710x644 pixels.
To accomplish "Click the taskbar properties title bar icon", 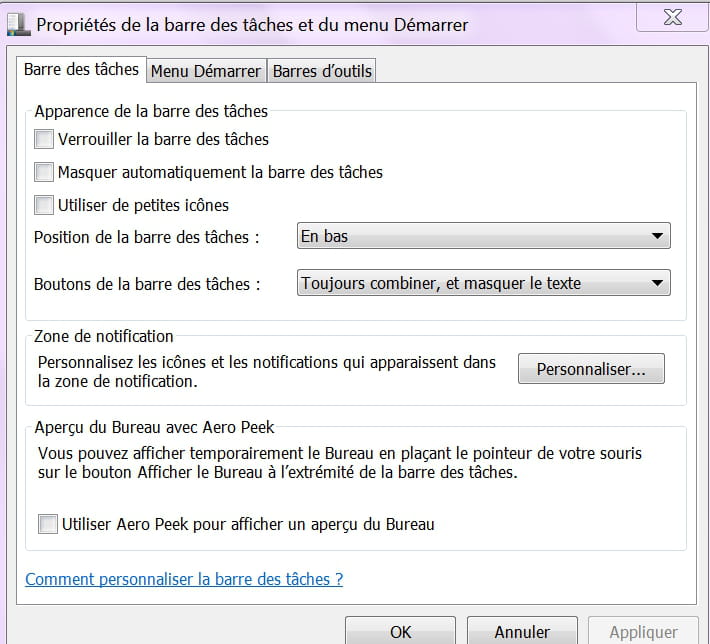I will click(x=19, y=25).
